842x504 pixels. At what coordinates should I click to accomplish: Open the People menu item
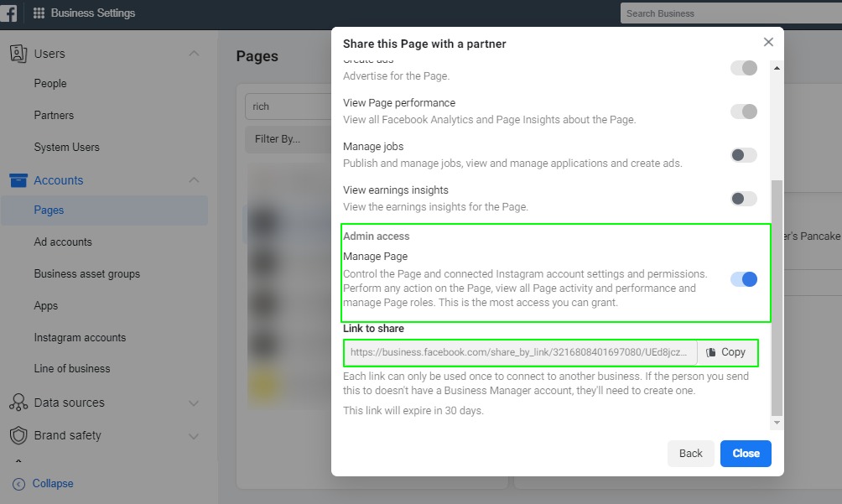(x=50, y=84)
